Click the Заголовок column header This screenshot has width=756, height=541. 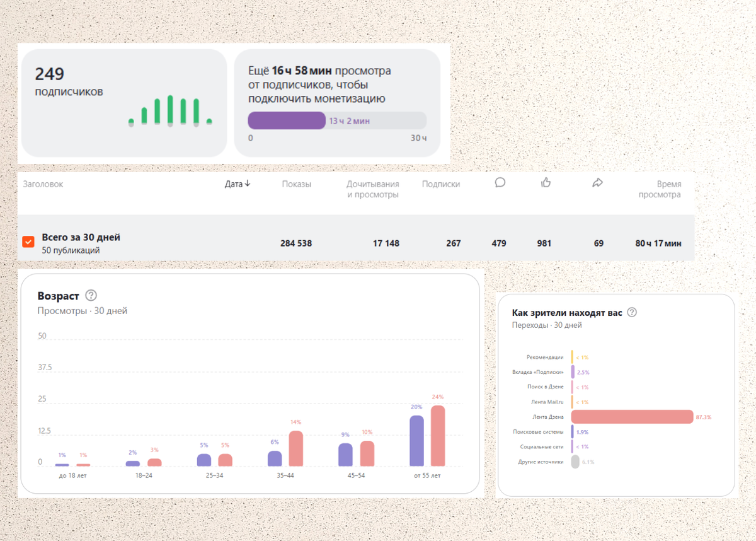[x=43, y=184]
